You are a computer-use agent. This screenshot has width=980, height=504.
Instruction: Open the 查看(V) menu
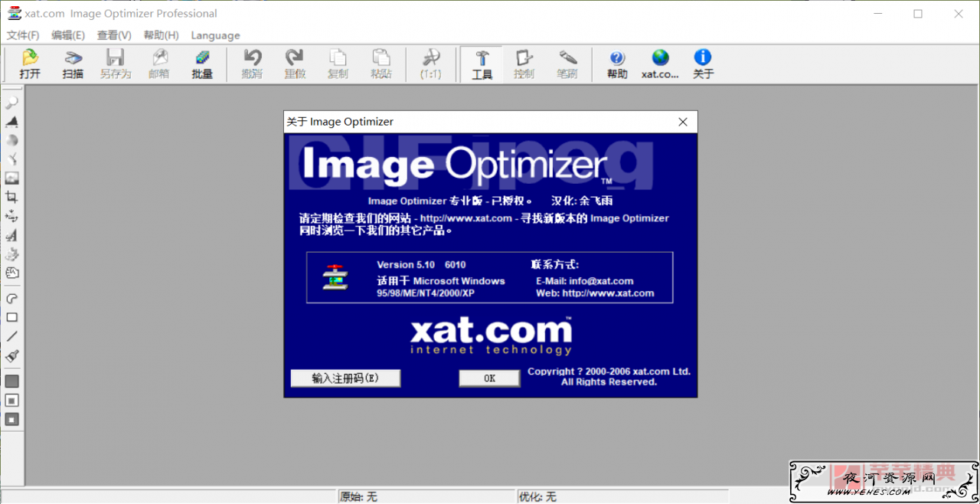[x=114, y=35]
